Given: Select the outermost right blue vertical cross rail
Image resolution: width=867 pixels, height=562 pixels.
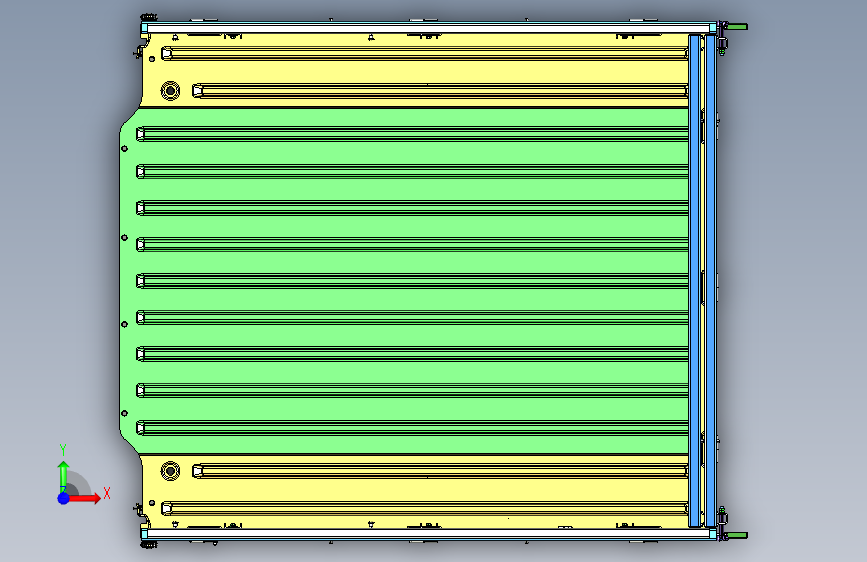Looking at the screenshot, I should coord(711,281).
